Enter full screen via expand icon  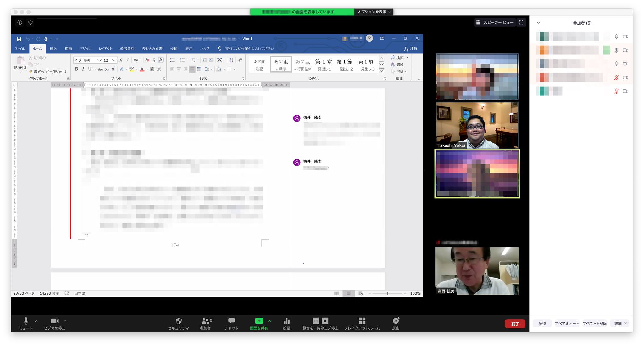pos(521,22)
